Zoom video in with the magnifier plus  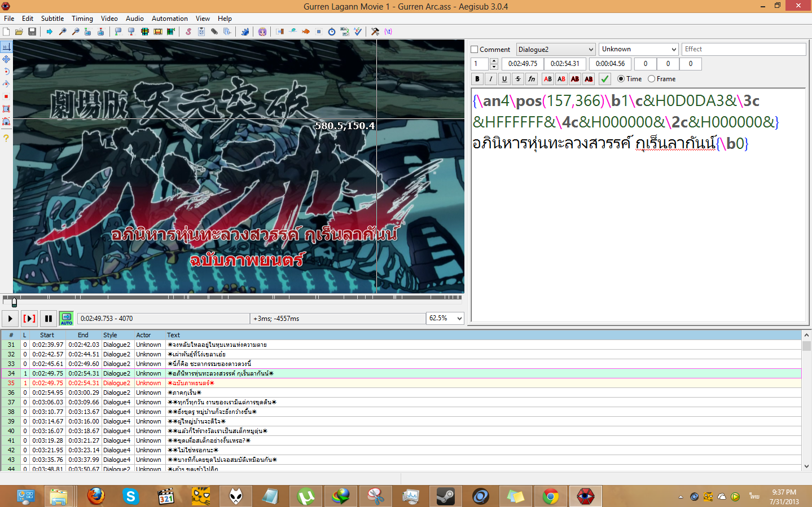tap(63, 32)
